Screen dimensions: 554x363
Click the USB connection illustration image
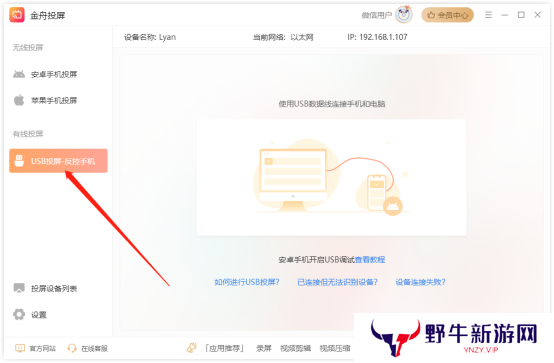click(331, 177)
